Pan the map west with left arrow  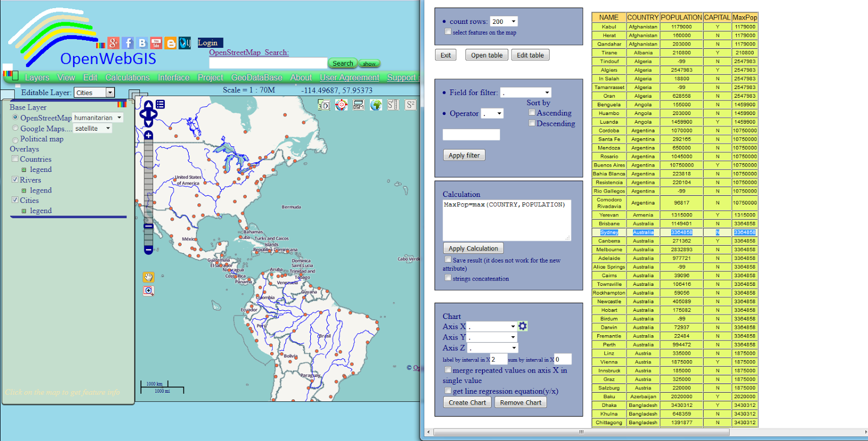click(x=143, y=114)
